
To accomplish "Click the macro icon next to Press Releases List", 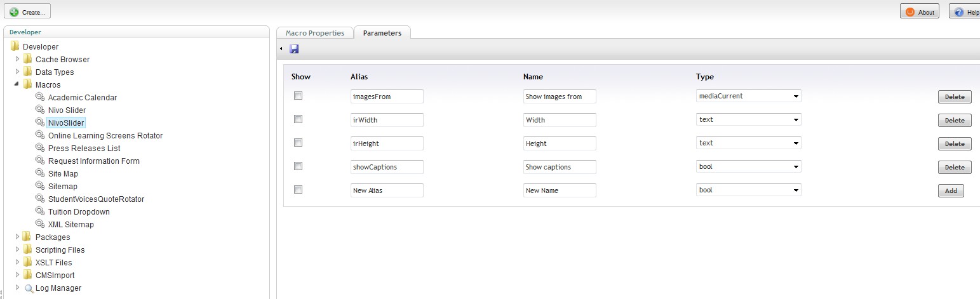I will (40, 148).
